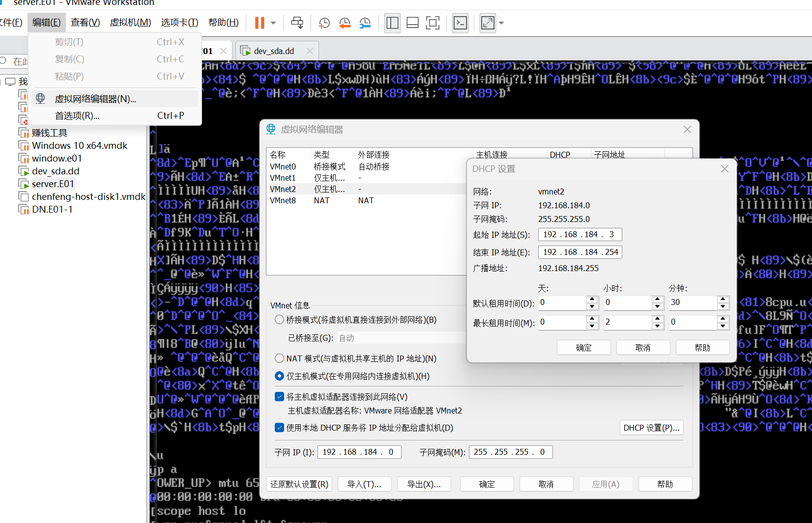Click the 还原默认设置(R) button

(299, 484)
